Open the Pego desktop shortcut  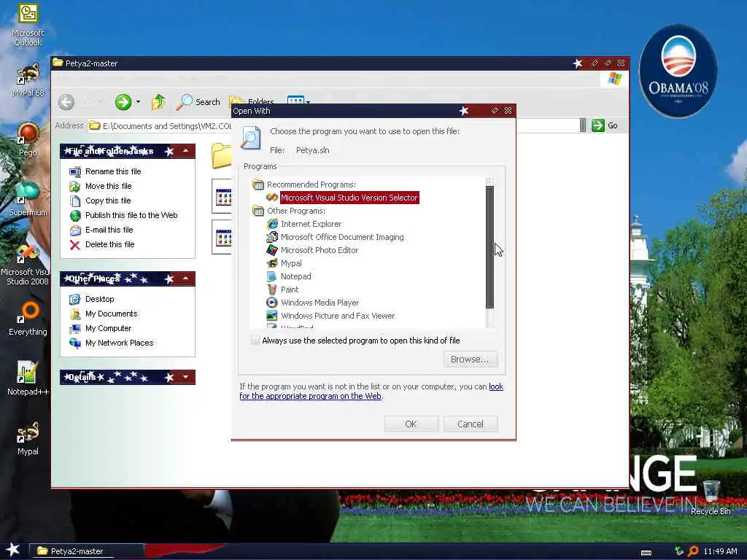point(28,139)
